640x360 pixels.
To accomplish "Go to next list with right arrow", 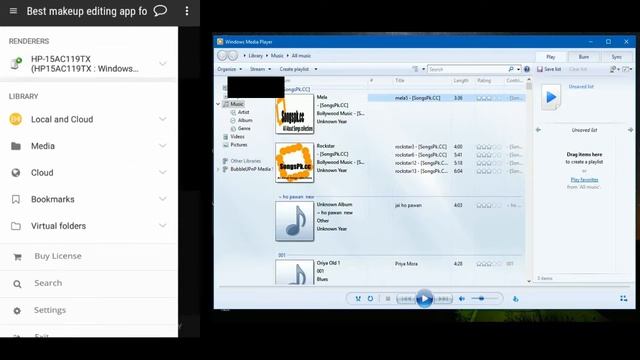I will 630,130.
